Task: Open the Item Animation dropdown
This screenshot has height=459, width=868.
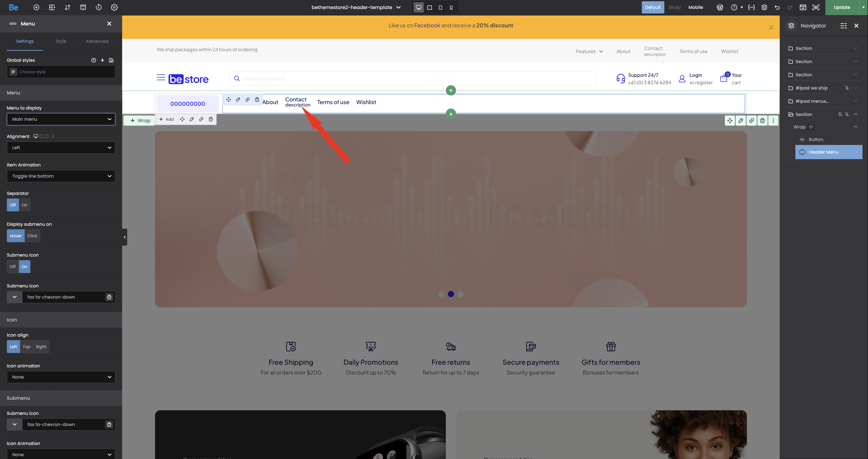Action: click(x=61, y=176)
